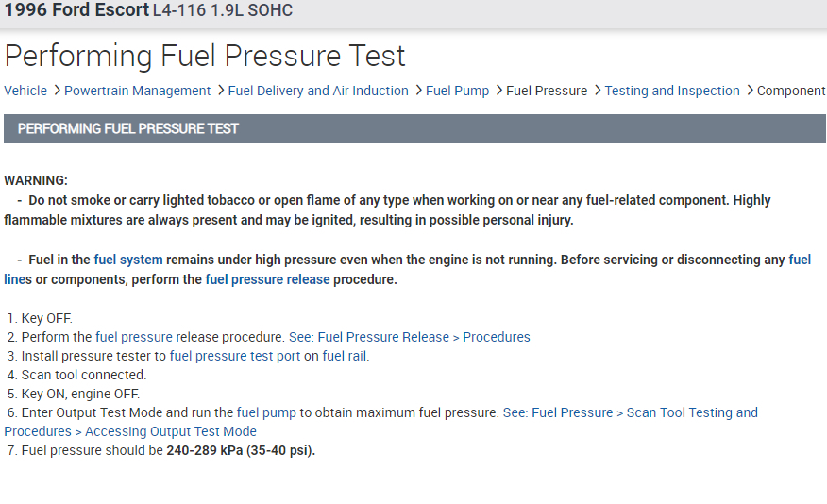Click the gray 'PERFORMING FUEL PRESSURE TEST' section bar
827x504 pixels.
(415, 128)
